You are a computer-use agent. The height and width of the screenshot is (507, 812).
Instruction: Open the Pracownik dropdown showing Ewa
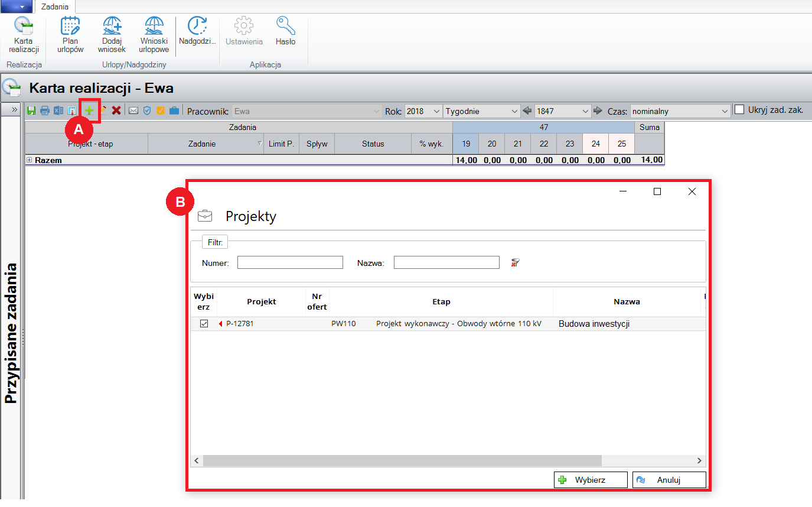(307, 111)
